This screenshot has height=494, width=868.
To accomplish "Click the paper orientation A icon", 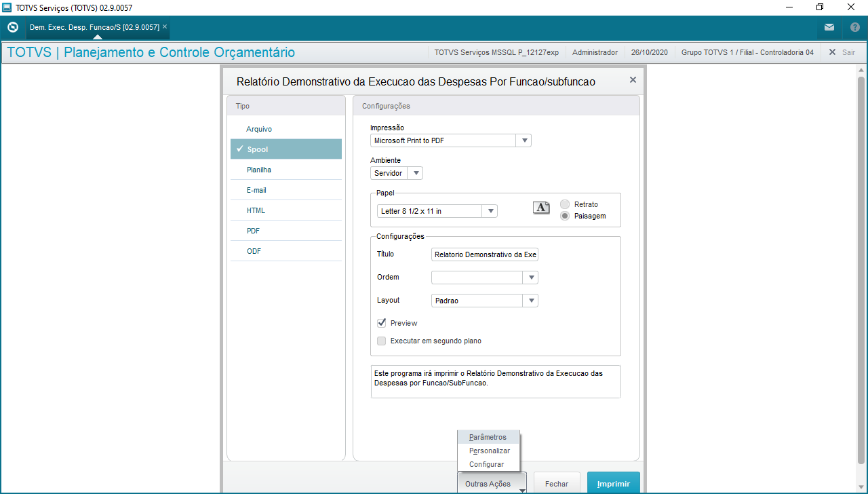I will 541,208.
